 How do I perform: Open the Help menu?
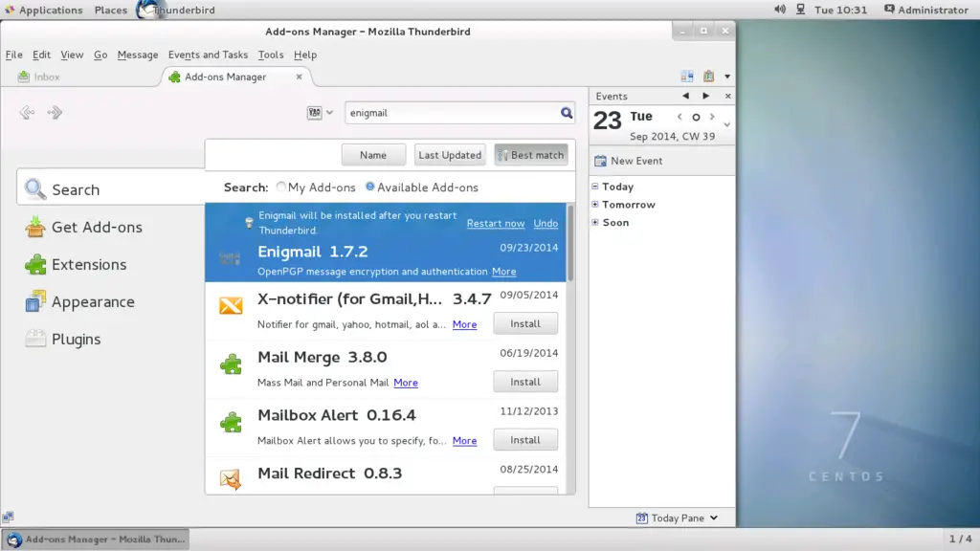305,55
